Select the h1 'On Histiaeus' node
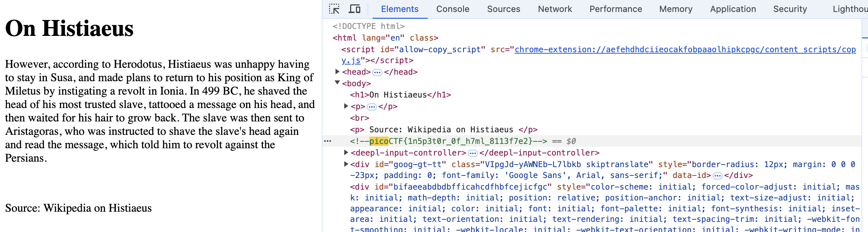Viewport: 868px width, 232px height. (x=401, y=95)
